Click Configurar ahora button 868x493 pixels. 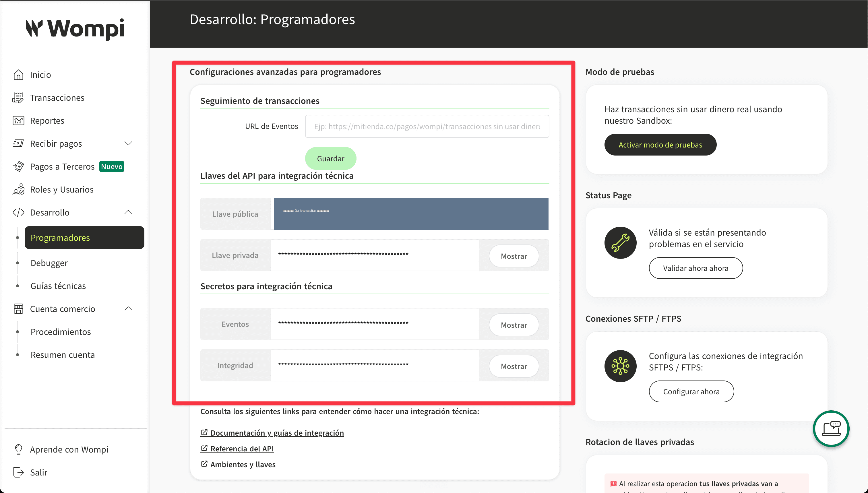coord(691,391)
